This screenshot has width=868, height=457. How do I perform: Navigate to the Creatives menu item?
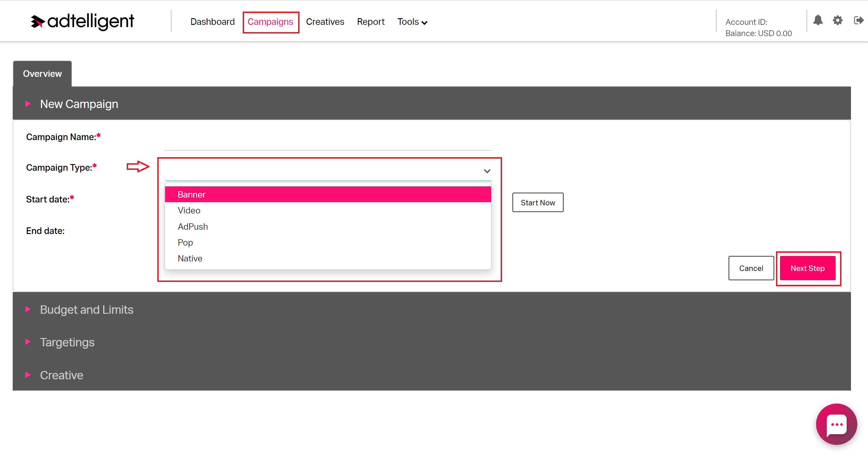point(325,22)
